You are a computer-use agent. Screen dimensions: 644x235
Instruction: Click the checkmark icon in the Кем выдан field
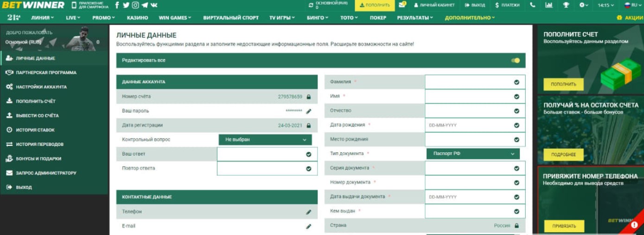point(516,211)
